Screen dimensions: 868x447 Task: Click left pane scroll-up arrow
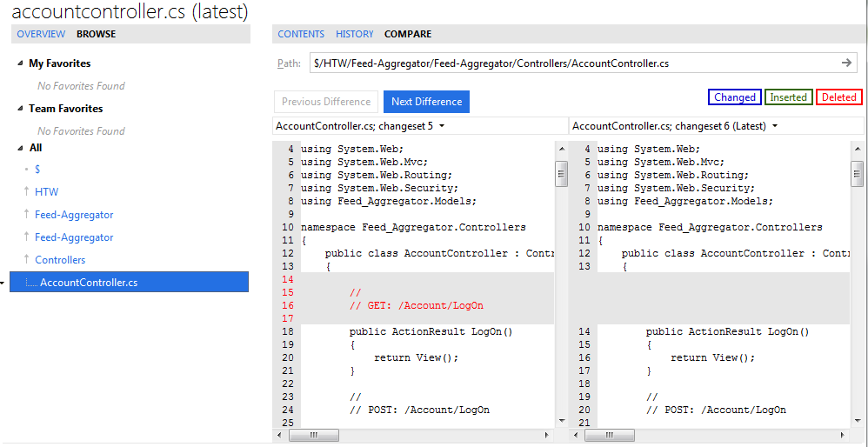(561, 150)
